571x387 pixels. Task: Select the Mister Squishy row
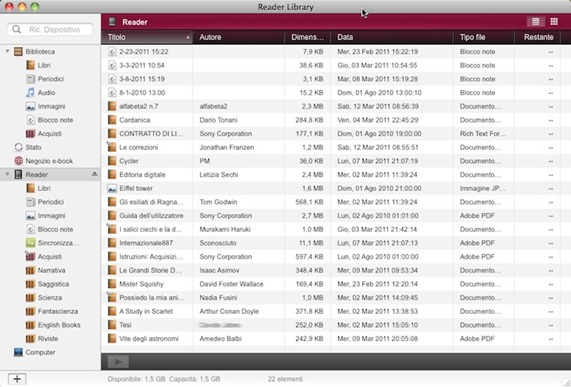pyautogui.click(x=336, y=284)
